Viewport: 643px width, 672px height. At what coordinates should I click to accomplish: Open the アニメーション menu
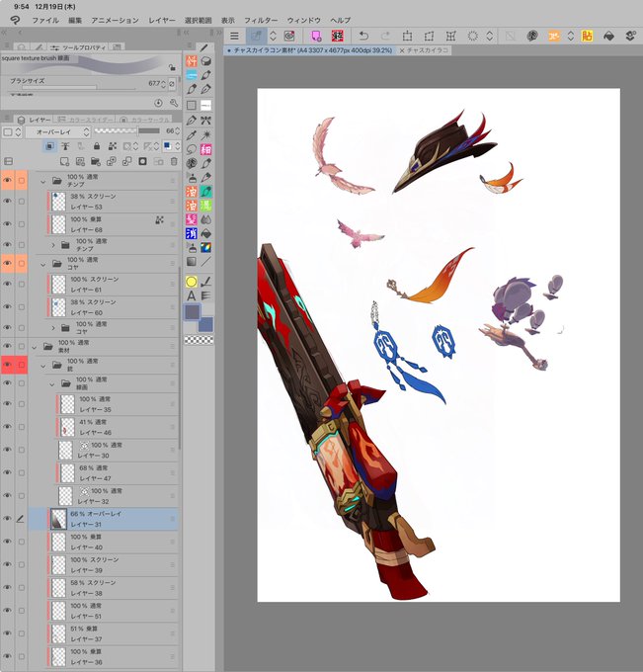(x=115, y=20)
